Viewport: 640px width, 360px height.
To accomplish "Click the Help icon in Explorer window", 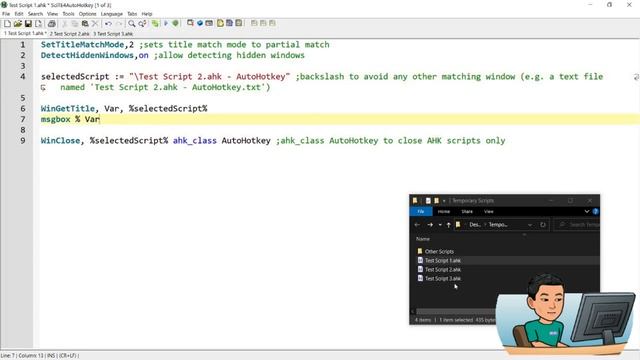I will click(596, 211).
